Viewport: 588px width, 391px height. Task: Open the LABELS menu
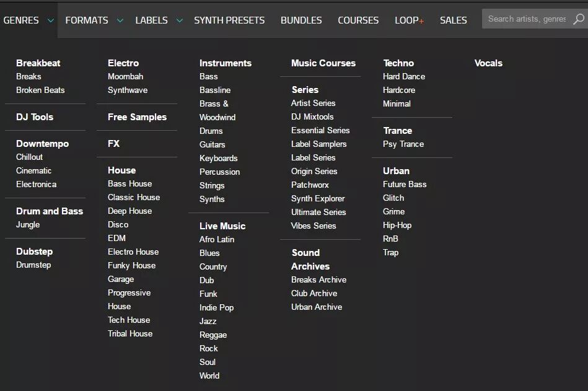point(152,20)
